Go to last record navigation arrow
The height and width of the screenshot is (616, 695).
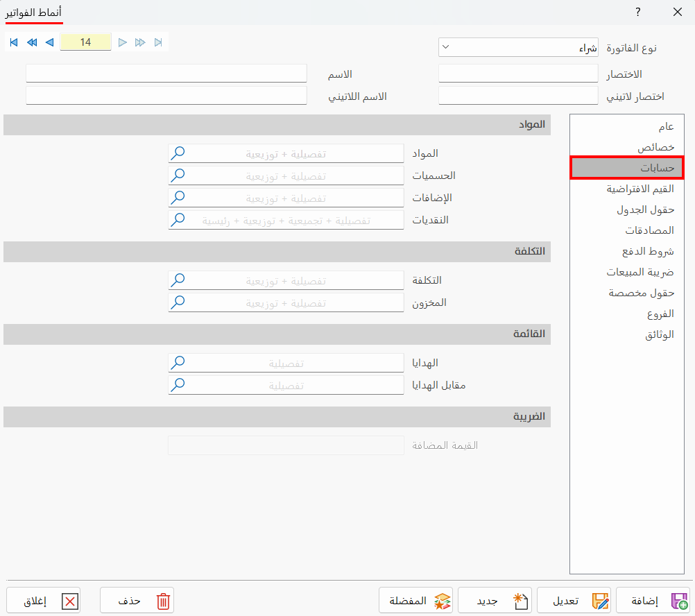click(x=158, y=42)
